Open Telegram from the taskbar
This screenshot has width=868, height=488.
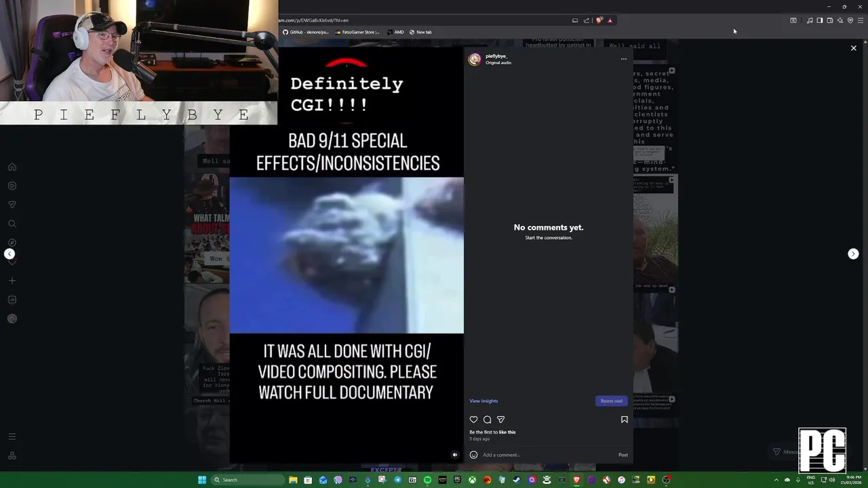point(398,480)
